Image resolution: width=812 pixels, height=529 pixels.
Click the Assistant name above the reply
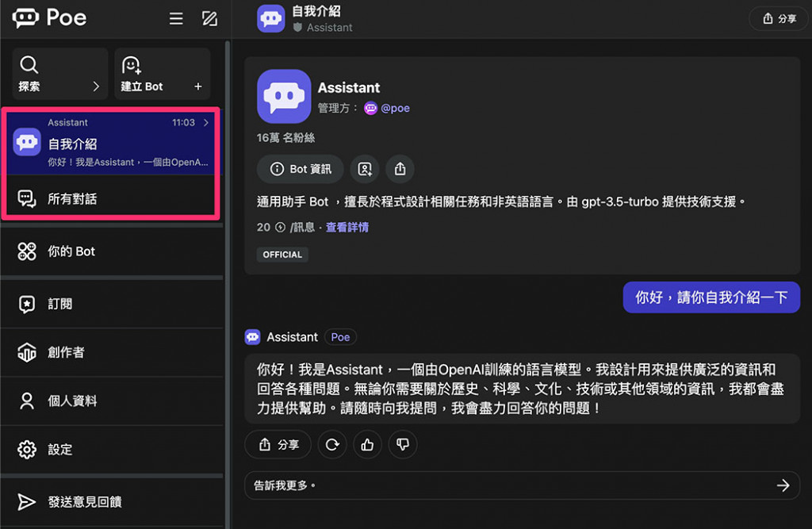292,337
